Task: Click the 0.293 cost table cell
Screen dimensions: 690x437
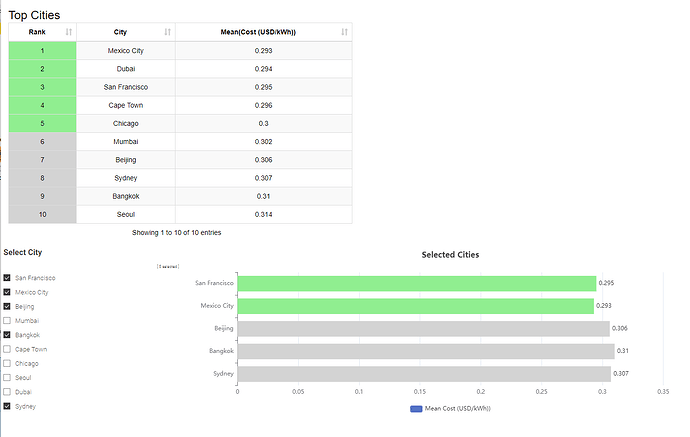Action: coord(264,51)
